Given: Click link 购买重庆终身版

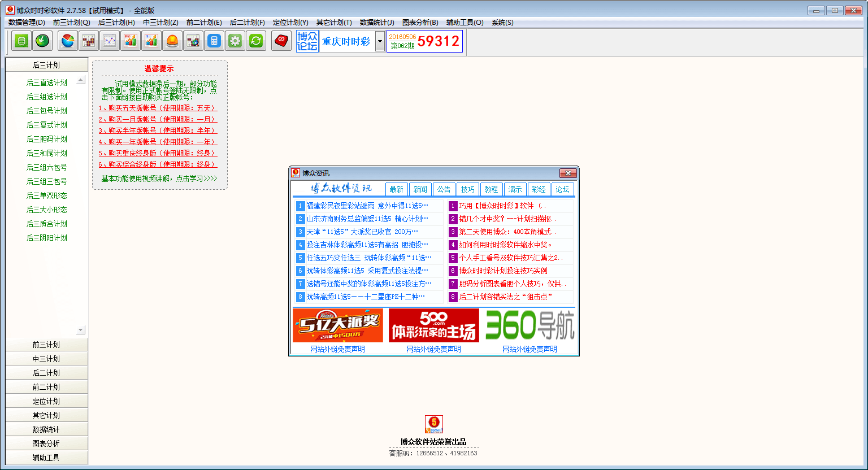Looking at the screenshot, I should coord(158,153).
